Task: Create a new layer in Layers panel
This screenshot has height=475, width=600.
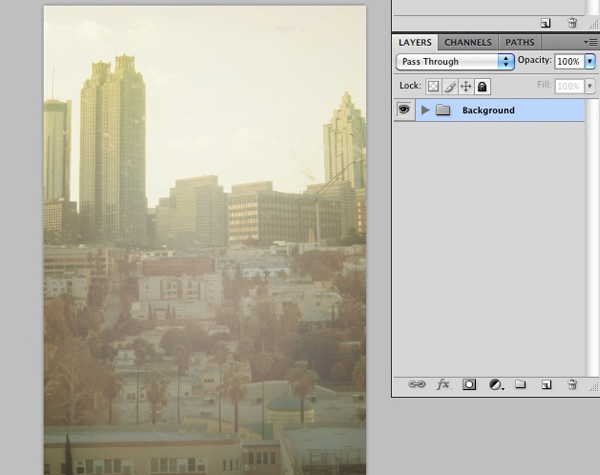Action: (x=546, y=384)
